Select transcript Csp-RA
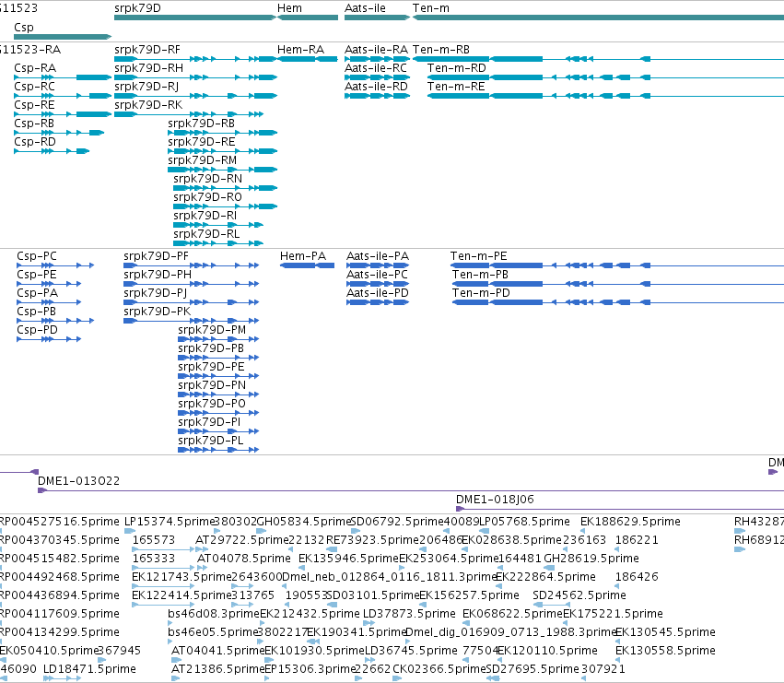Screen dimensions: 784x683 pos(63,77)
